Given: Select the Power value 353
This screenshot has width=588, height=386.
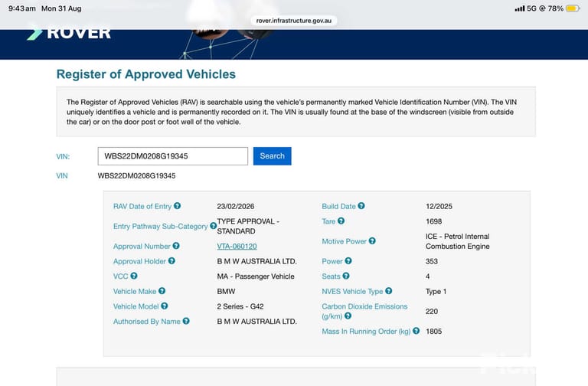Looking at the screenshot, I should click(432, 261).
